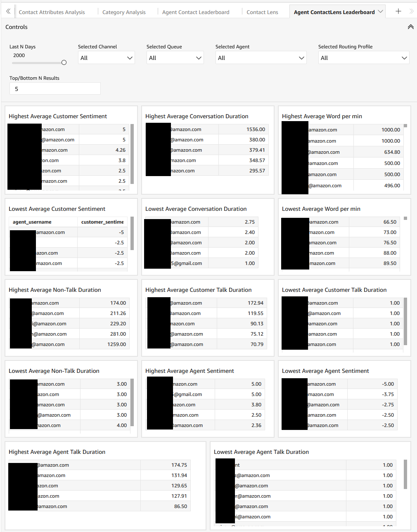Collapse the Controls panel with the chevron icon
The height and width of the screenshot is (532, 417).
(410, 26)
